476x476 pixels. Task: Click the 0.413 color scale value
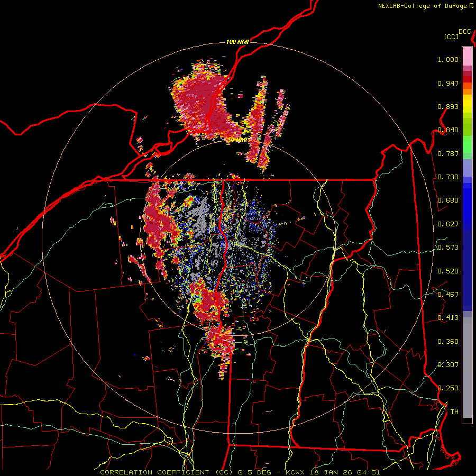(448, 318)
